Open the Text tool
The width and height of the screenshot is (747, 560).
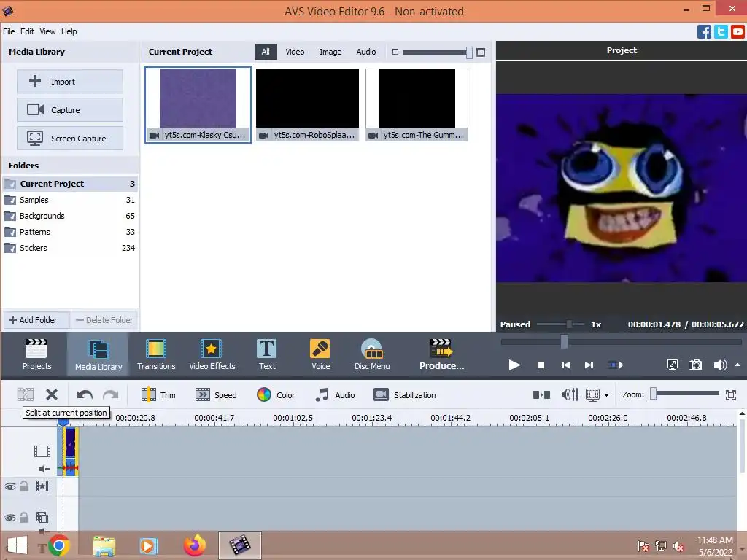[267, 354]
